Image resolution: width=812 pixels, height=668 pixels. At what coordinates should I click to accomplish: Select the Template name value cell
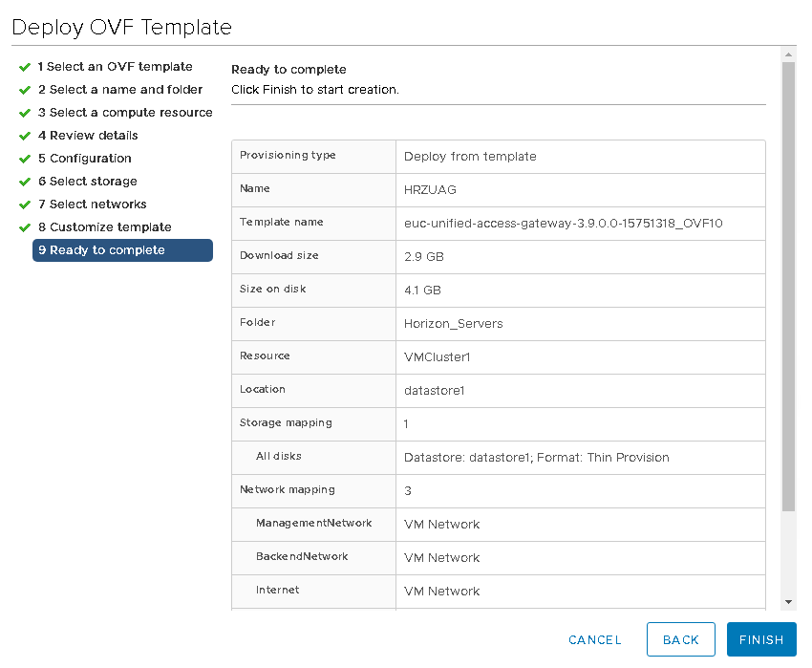pos(581,224)
